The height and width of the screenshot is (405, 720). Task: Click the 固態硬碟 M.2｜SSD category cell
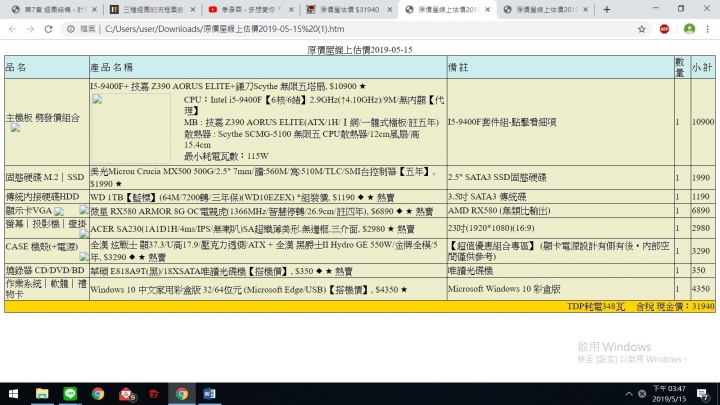click(45, 177)
